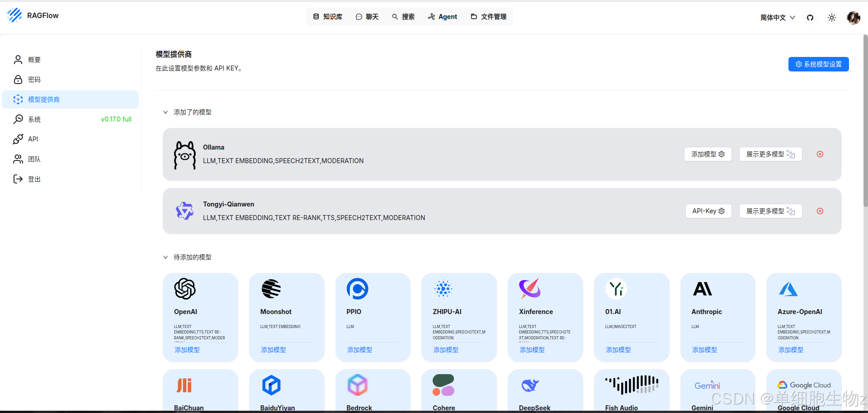
Task: Switch to the 聊天 tab
Action: coord(367,17)
